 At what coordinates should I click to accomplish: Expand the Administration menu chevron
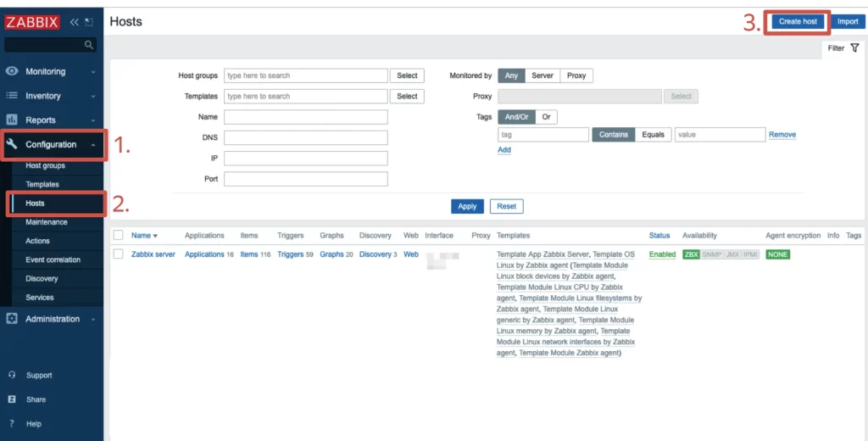pyautogui.click(x=93, y=320)
